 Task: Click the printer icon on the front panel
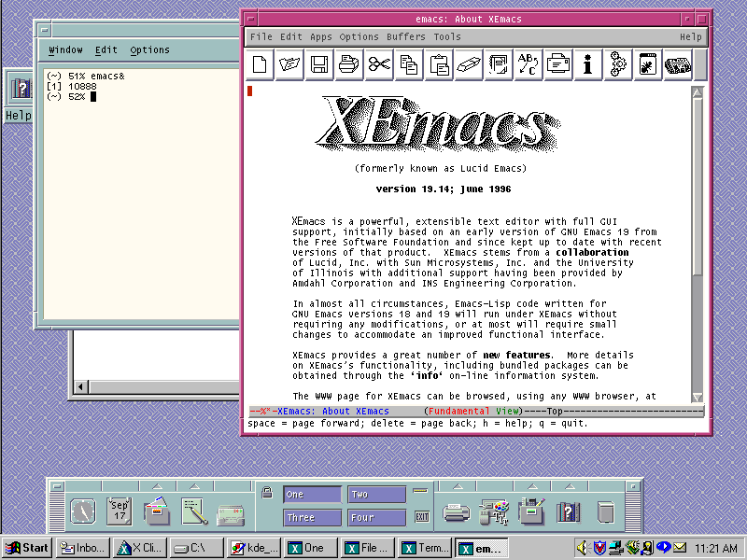456,512
